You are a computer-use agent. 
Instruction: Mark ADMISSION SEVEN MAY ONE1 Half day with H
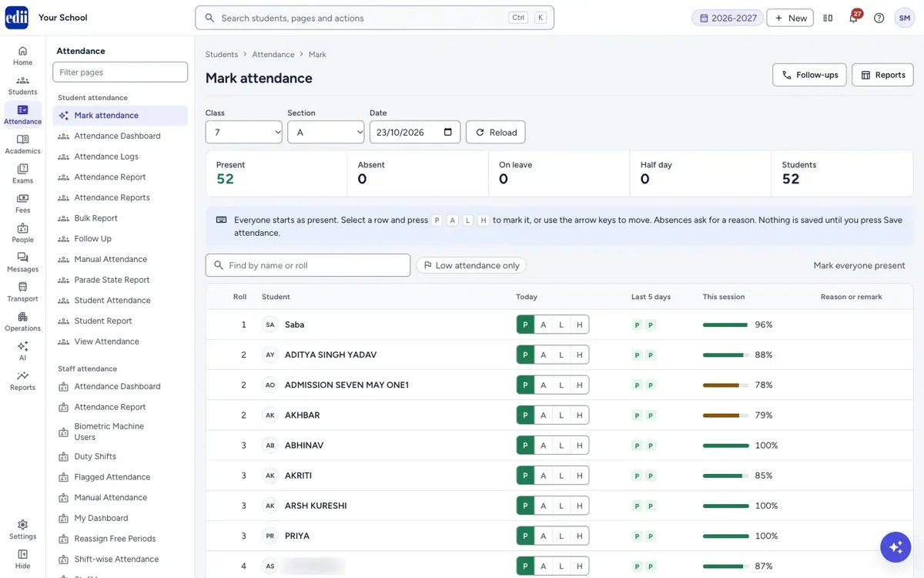(580, 385)
